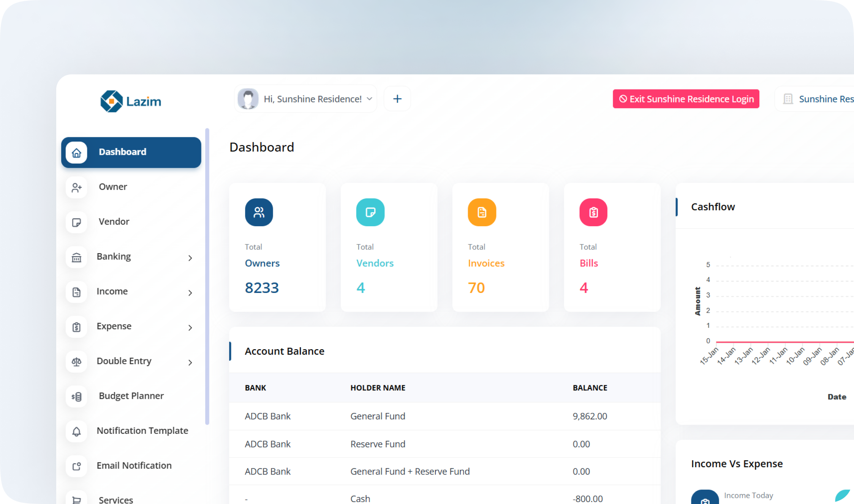
Task: Expand the Expense submenu chevron
Action: pyautogui.click(x=190, y=328)
